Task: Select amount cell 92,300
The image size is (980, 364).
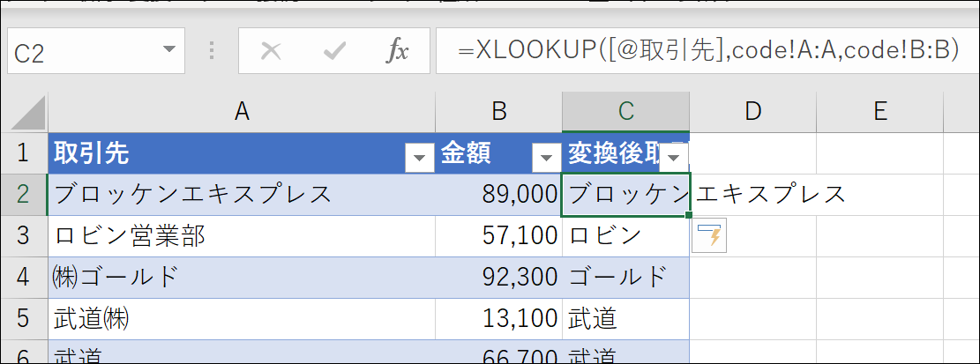Action: tap(498, 278)
